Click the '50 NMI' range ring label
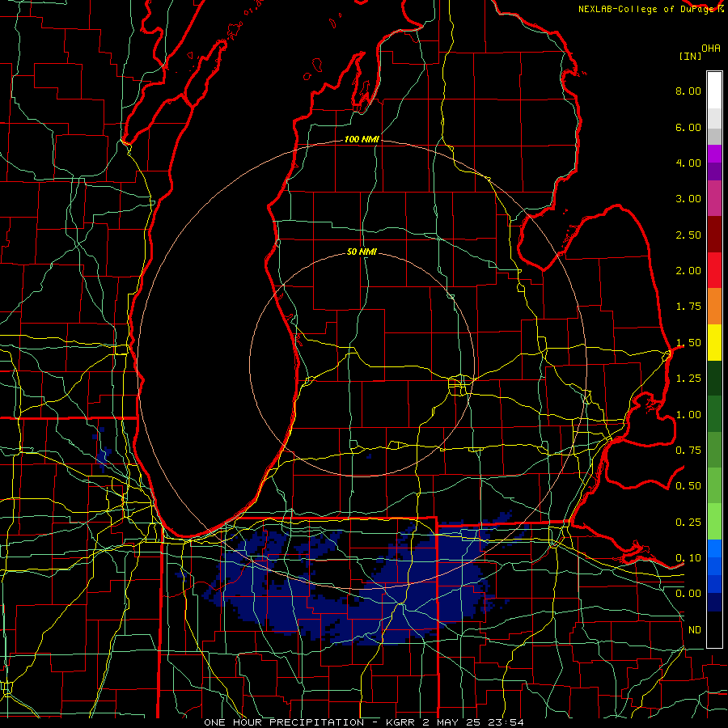Screen dimensions: 728x728 (x=362, y=252)
